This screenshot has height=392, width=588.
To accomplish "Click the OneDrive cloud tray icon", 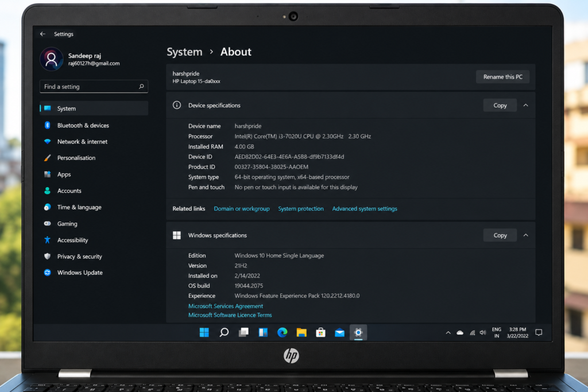I will pos(460,333).
